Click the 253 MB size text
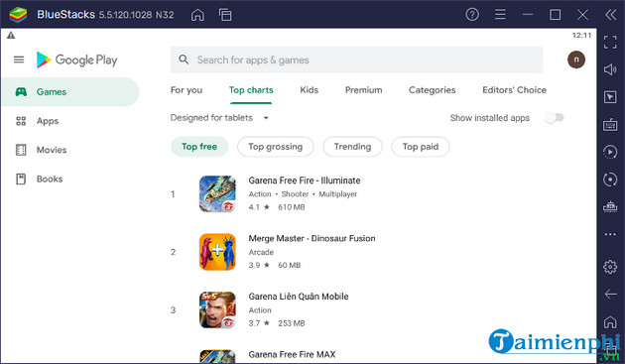Screen dimensions: 625x364 (x=292, y=323)
